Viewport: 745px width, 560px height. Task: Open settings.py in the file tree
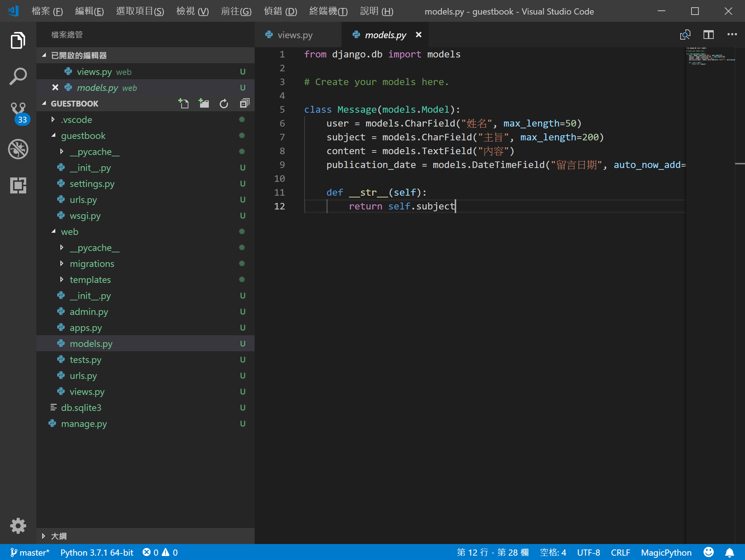tap(92, 184)
